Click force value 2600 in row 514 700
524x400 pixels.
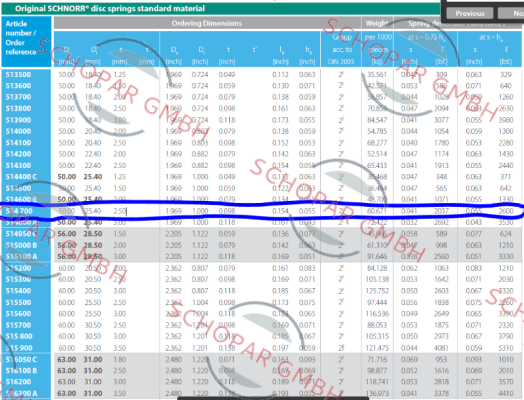click(x=506, y=211)
